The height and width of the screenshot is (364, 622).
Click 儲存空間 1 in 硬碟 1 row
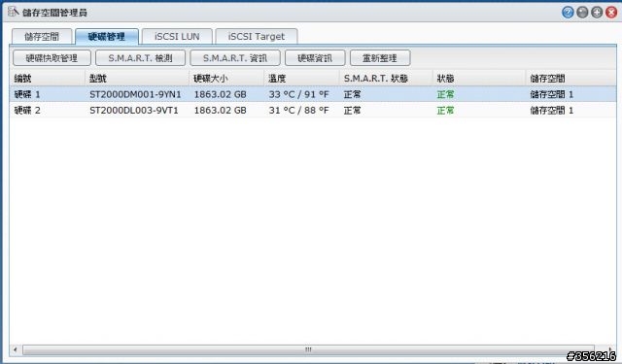(x=552, y=94)
